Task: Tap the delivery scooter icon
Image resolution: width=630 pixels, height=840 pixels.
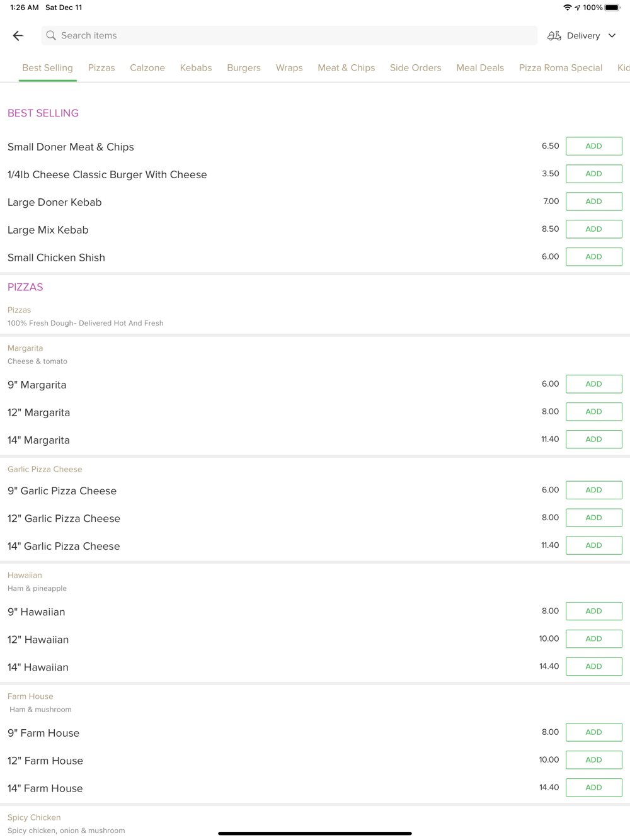Action: pyautogui.click(x=554, y=36)
